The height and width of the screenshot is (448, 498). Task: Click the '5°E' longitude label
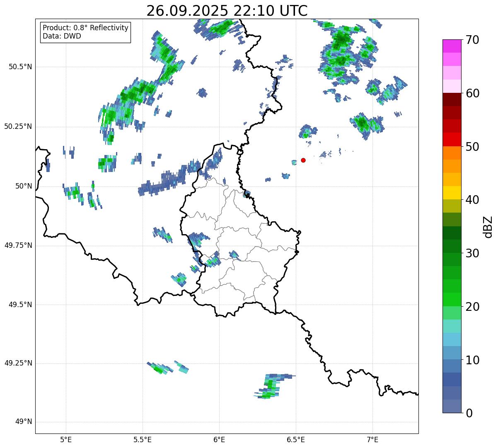pyautogui.click(x=66, y=440)
